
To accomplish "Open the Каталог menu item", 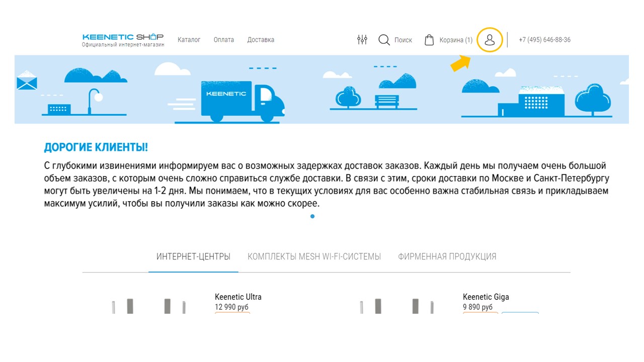I will (189, 39).
